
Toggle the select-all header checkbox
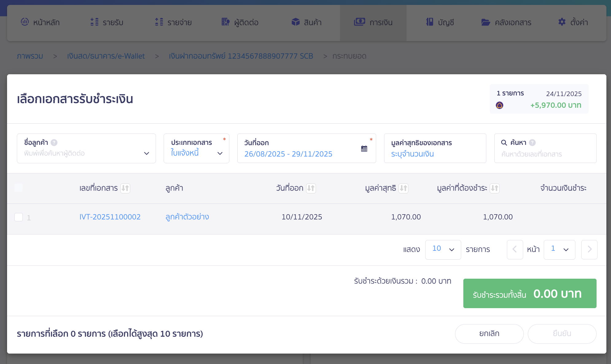pyautogui.click(x=19, y=188)
